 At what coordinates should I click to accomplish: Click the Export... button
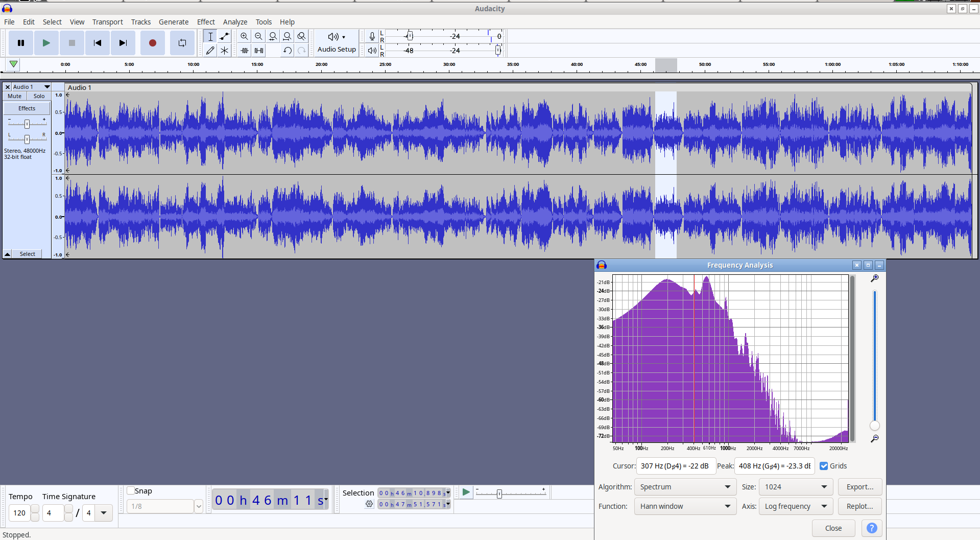tap(860, 487)
